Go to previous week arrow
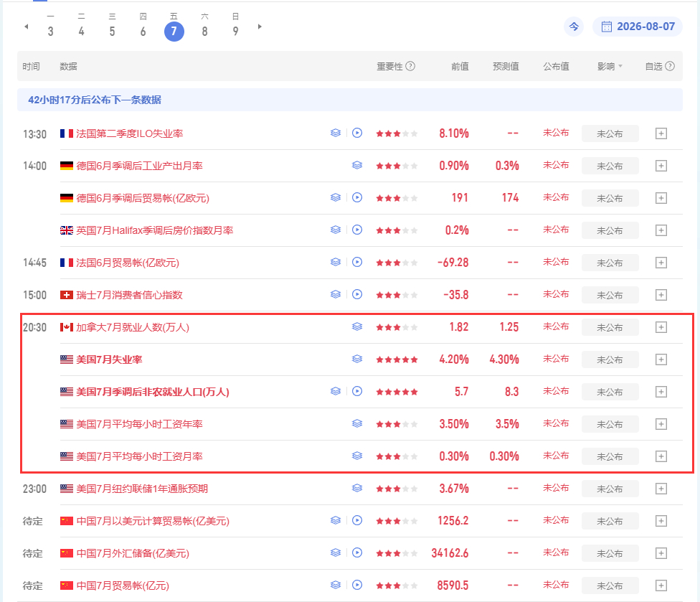700x602 pixels. point(27,27)
